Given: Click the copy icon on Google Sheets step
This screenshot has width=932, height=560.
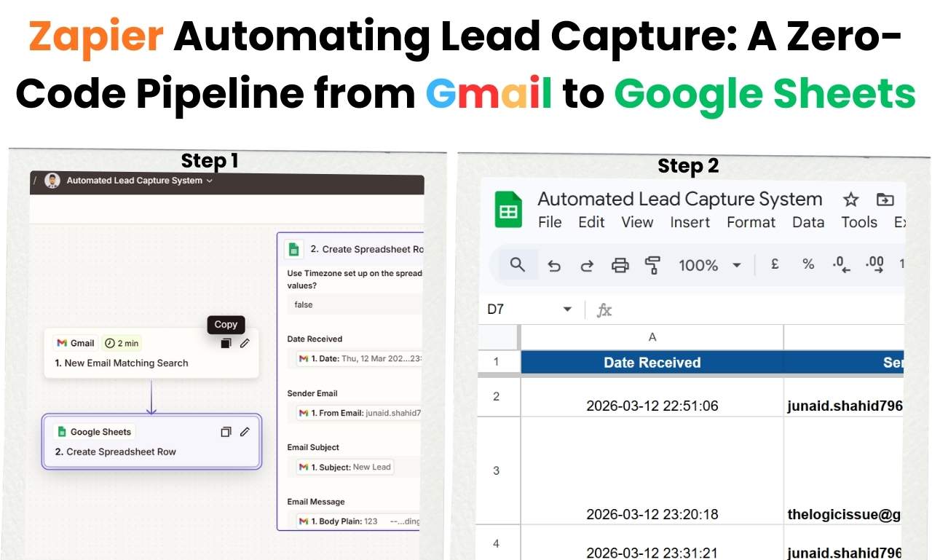Looking at the screenshot, I should click(x=226, y=432).
